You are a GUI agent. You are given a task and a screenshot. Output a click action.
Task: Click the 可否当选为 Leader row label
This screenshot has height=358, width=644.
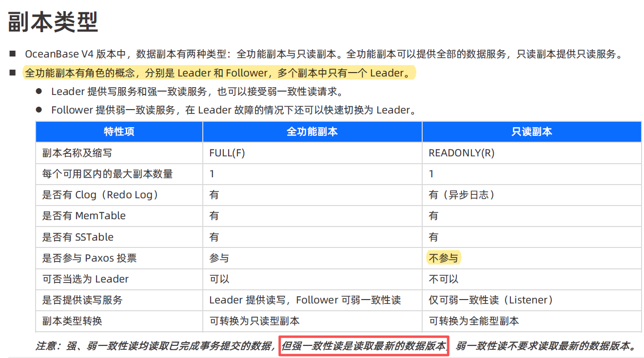(x=85, y=279)
